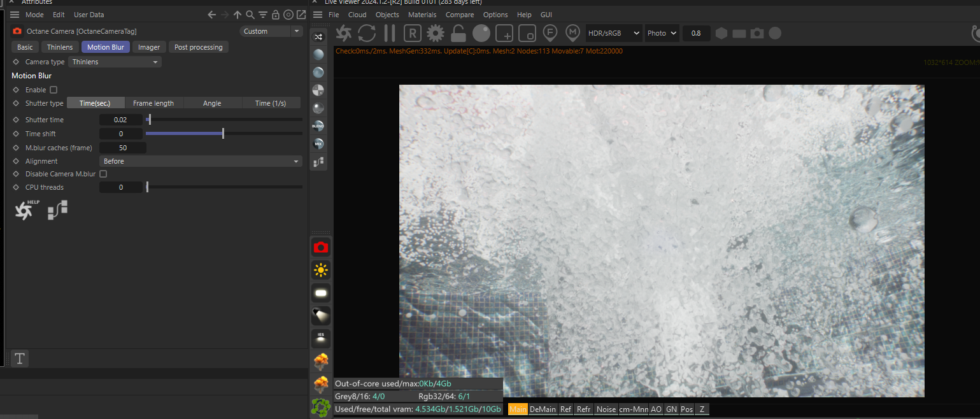Select Frame length shutter type
This screenshot has height=419, width=980.
pyautogui.click(x=153, y=103)
